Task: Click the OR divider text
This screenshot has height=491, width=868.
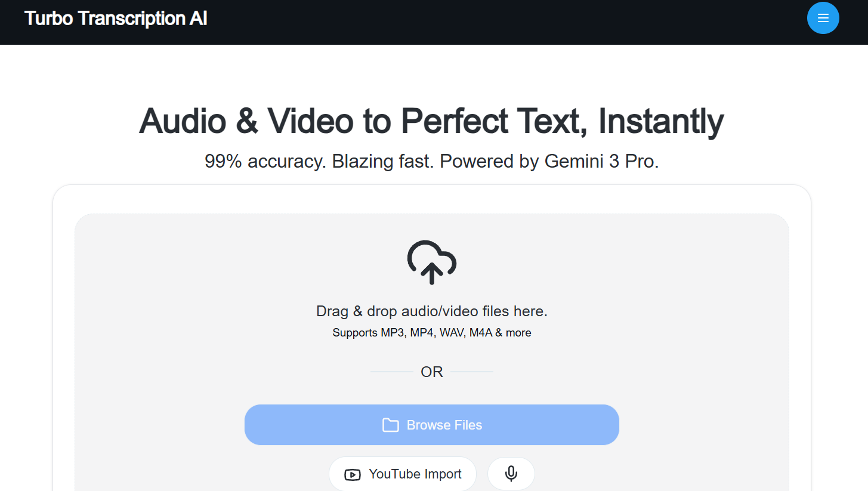Action: click(431, 372)
